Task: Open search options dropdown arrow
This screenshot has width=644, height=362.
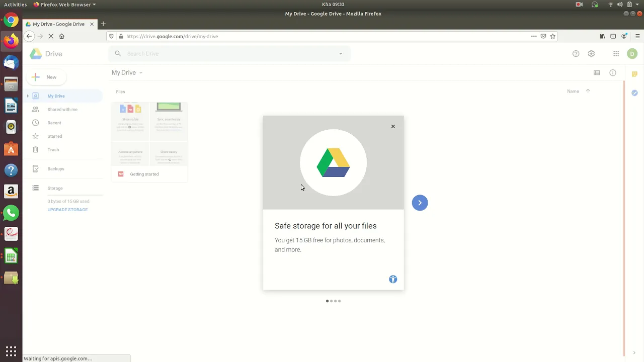Action: point(341,54)
